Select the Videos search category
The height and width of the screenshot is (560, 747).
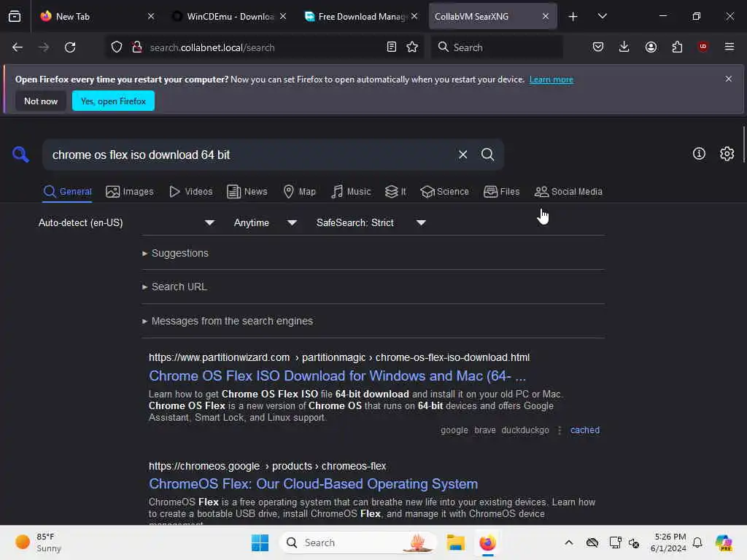coord(190,192)
